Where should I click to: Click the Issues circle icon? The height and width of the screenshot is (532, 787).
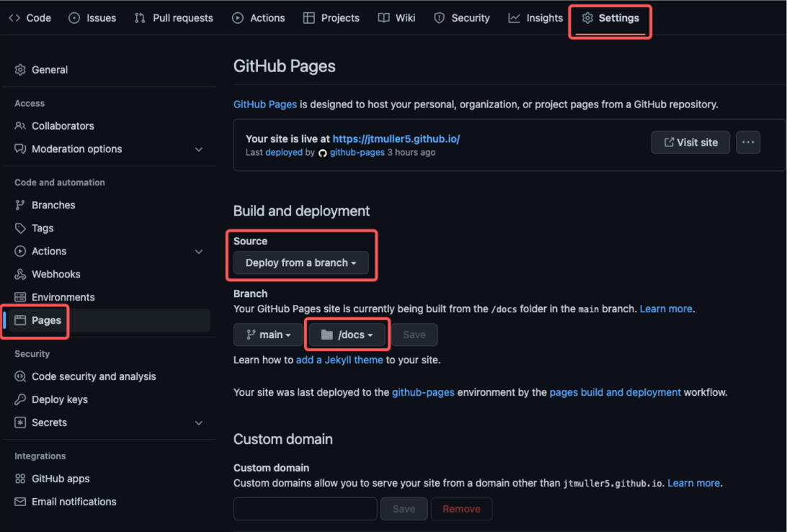74,18
